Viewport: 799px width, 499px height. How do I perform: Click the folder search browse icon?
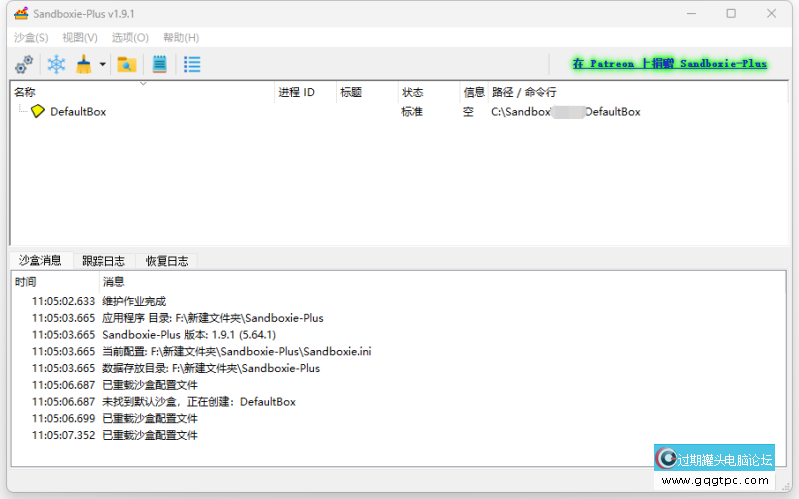click(x=126, y=65)
